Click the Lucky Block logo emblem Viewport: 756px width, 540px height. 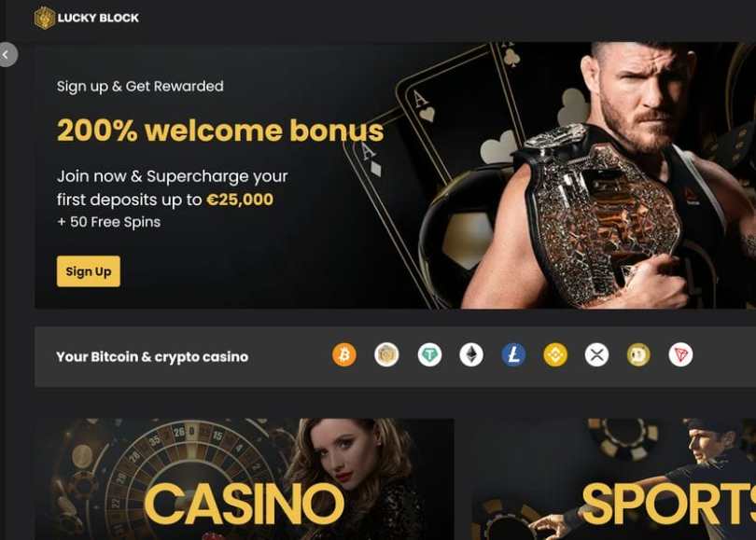[x=45, y=18]
